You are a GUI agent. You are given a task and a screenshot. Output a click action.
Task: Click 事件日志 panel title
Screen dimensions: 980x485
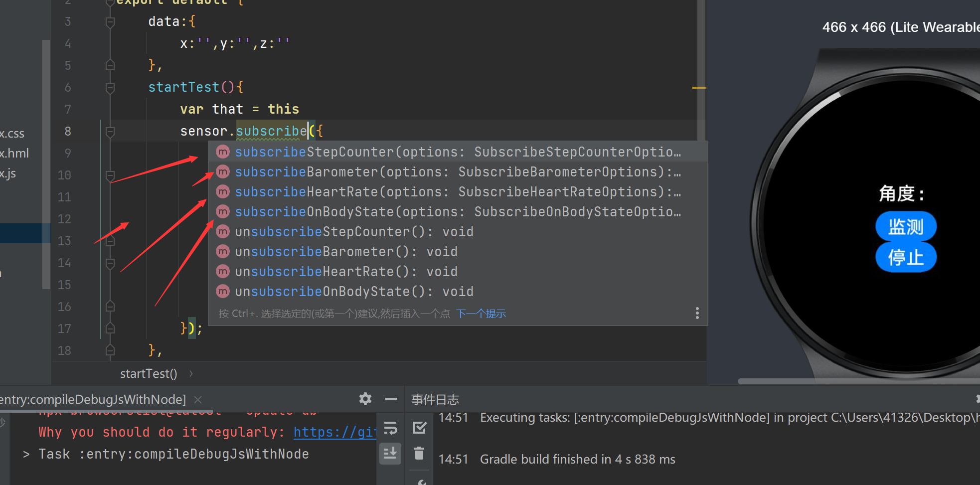coord(435,399)
